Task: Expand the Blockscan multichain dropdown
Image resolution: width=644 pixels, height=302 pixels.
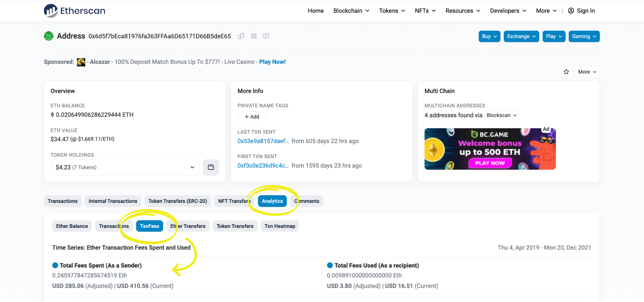Action: [501, 115]
